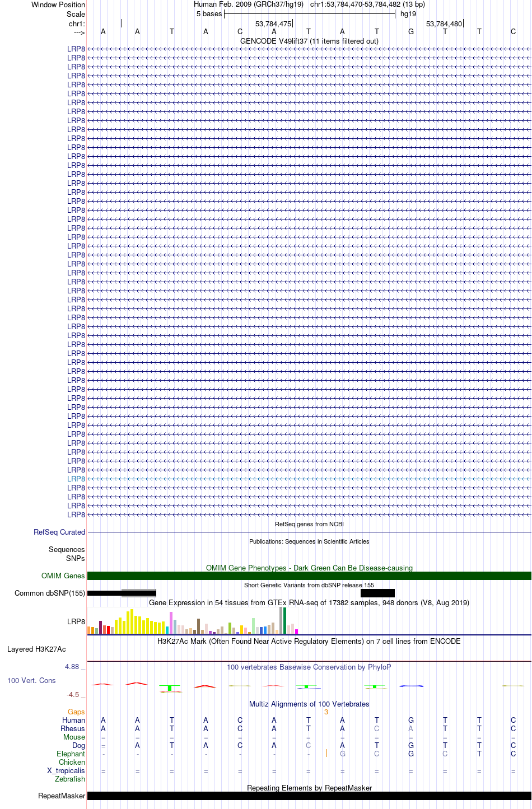Click the Window Position label
This screenshot has height=809, width=532.
click(58, 4)
